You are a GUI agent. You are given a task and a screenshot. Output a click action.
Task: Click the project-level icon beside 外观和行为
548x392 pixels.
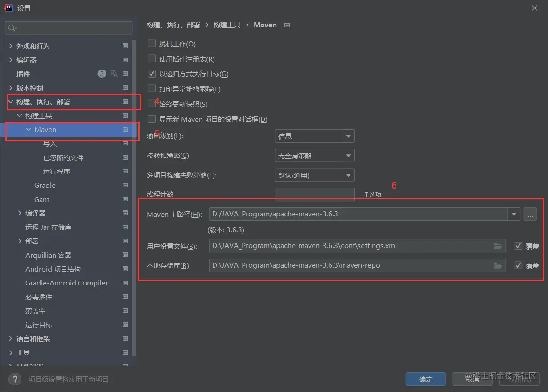coord(125,46)
